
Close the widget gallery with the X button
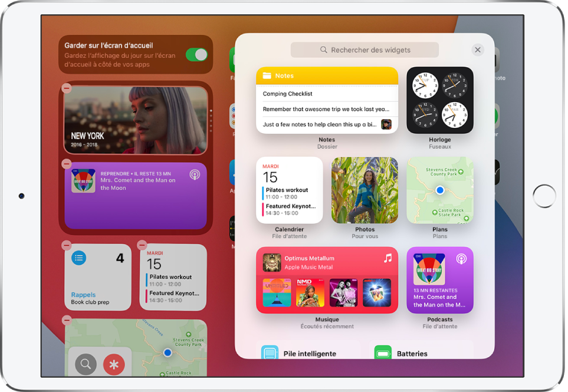coord(477,50)
